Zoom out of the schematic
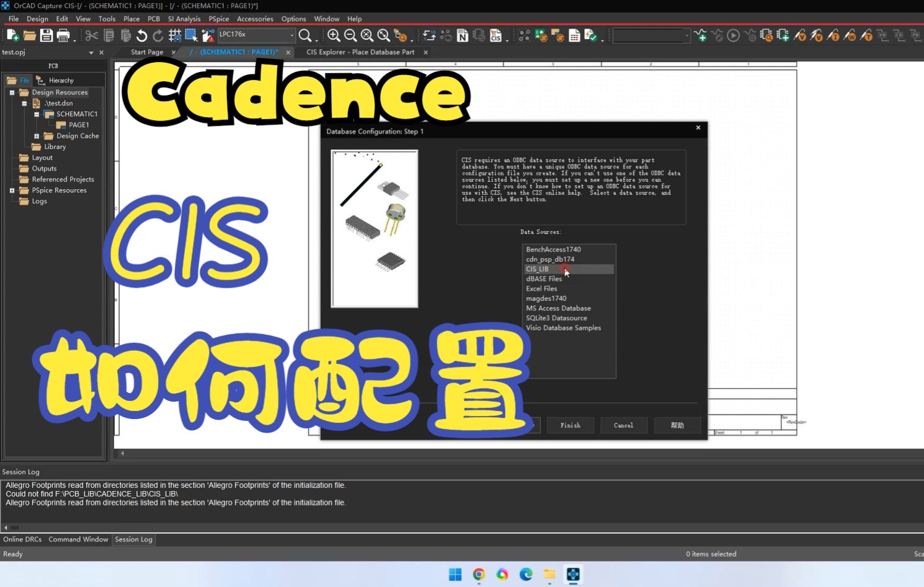924x587 pixels. (350, 36)
